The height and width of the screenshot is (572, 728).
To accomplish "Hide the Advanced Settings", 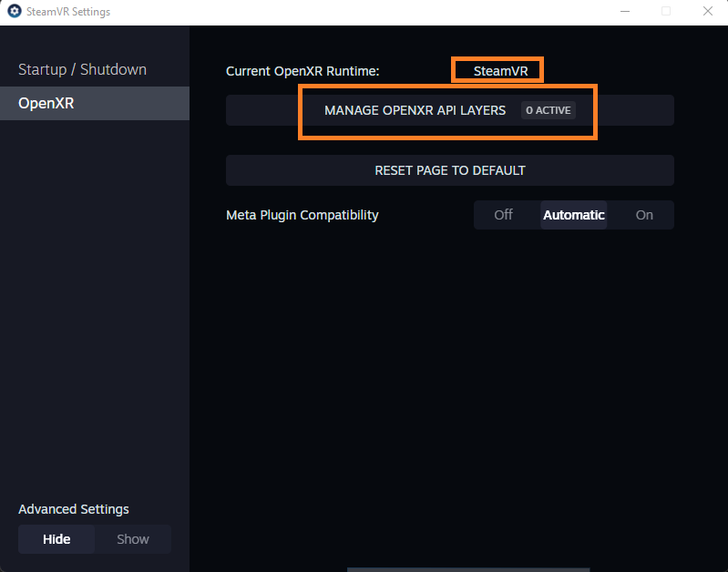I will click(x=56, y=539).
